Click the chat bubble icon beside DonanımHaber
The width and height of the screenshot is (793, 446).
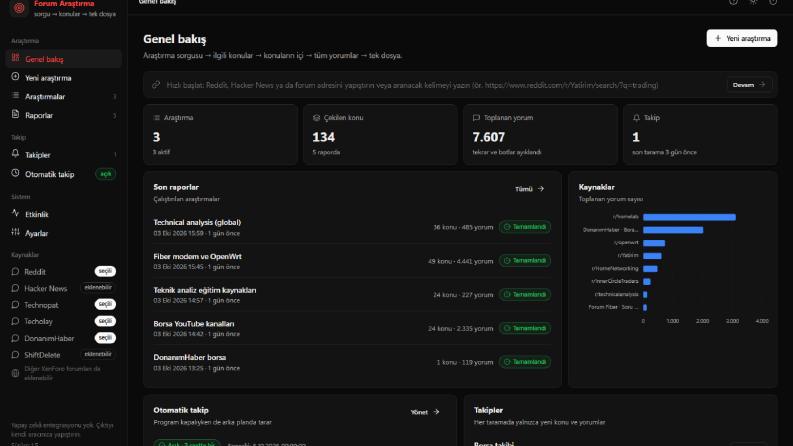[x=15, y=338]
